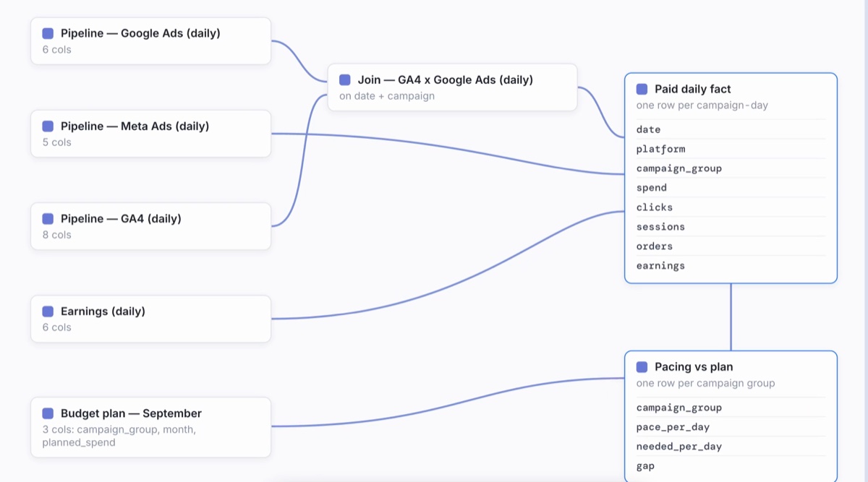Select the Pipeline — GA4 (daily) title
Screen dimensions: 868x482
pyautogui.click(x=121, y=218)
